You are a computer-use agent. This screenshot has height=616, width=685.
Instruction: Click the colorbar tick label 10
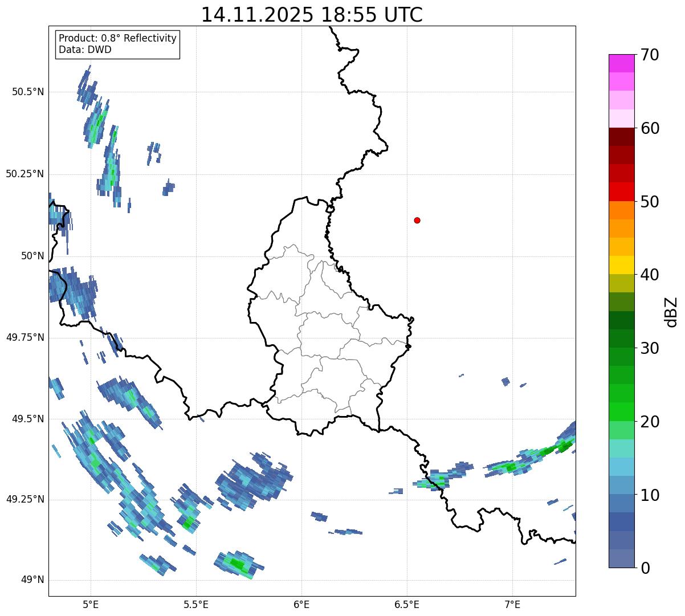point(650,495)
